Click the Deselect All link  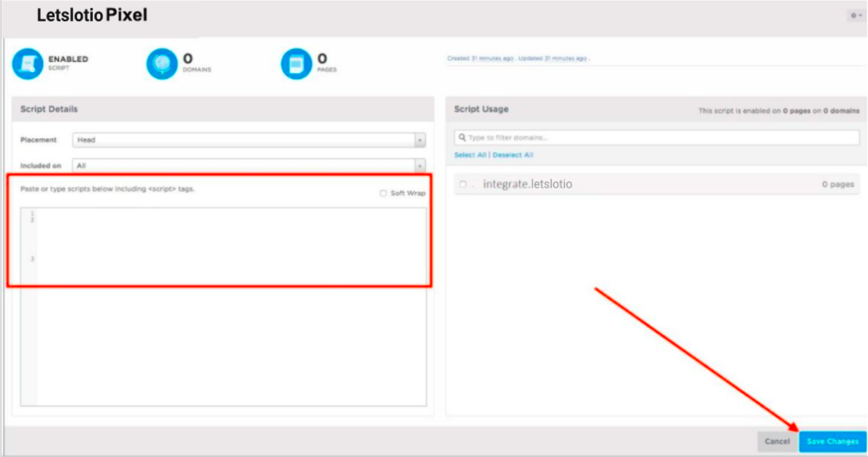(513, 155)
